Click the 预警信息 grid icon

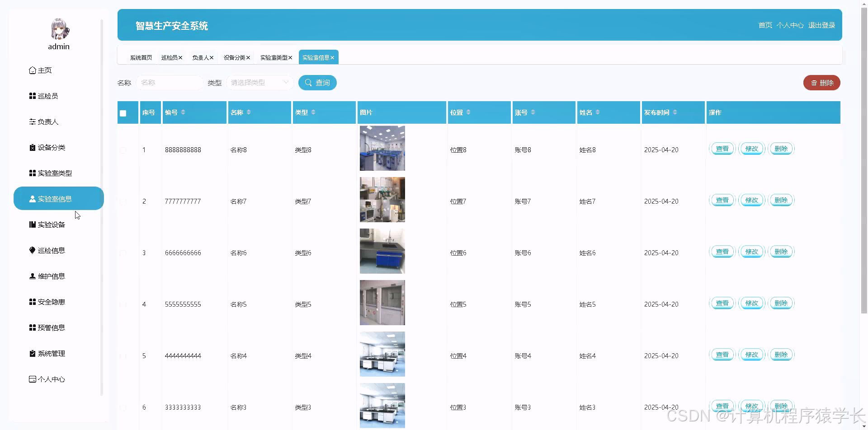(x=32, y=328)
